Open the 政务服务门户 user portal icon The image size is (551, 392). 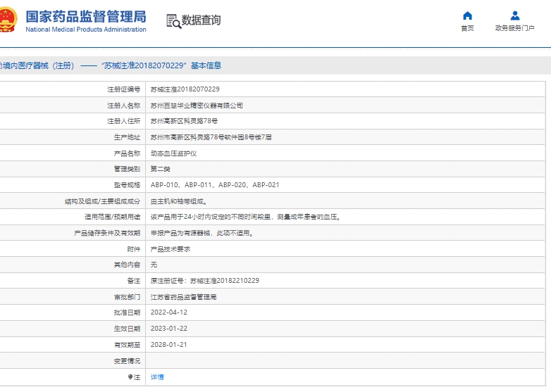(x=515, y=15)
